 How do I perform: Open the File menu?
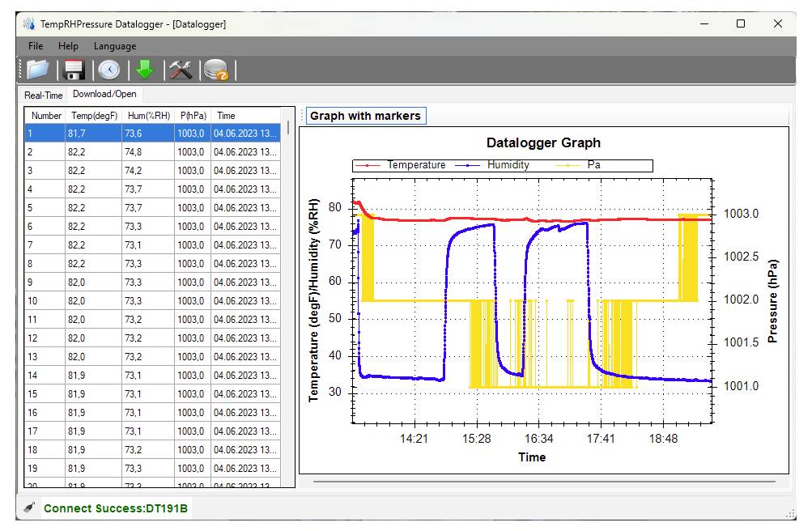36,46
